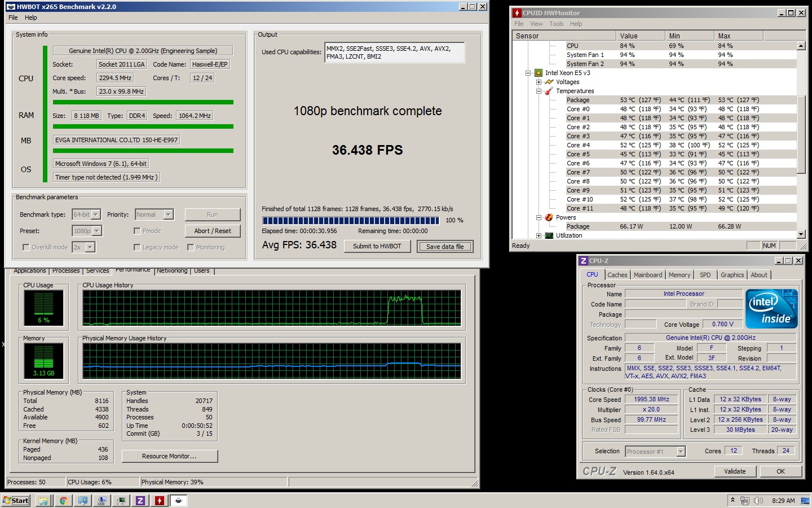
Task: Click the Sensor column header in HWMonitor
Action: click(564, 36)
